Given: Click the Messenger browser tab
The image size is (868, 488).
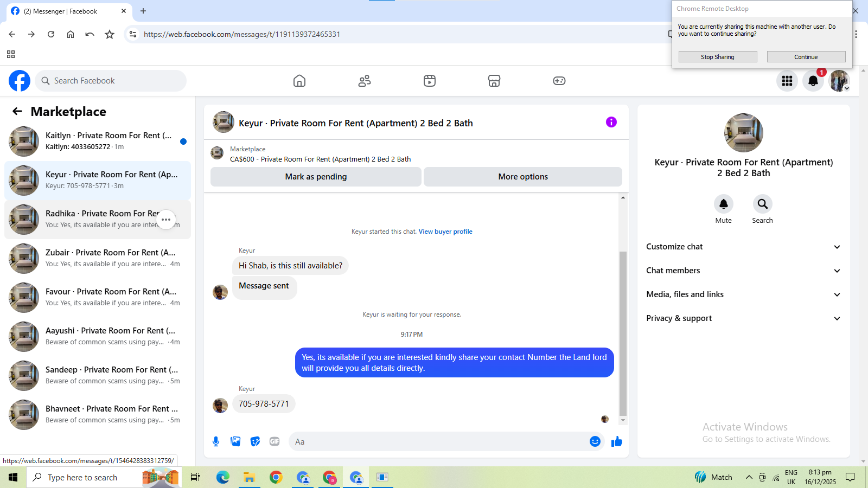Looking at the screenshot, I should click(x=69, y=11).
